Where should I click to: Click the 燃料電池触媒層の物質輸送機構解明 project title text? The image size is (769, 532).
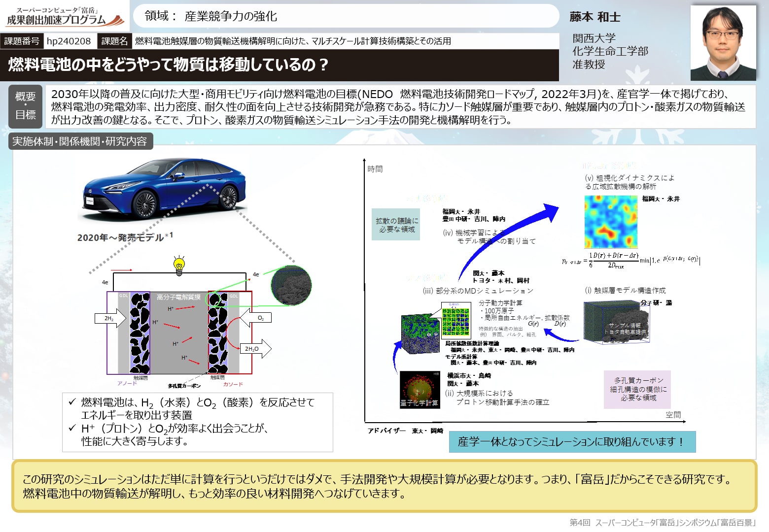pos(293,41)
